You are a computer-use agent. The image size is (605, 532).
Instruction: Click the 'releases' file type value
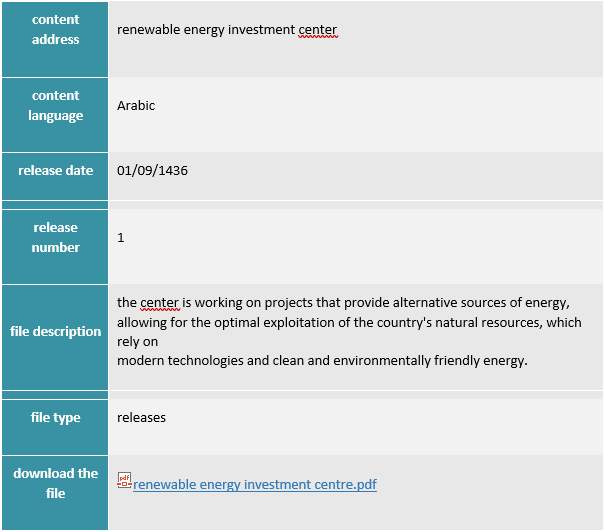pos(141,418)
